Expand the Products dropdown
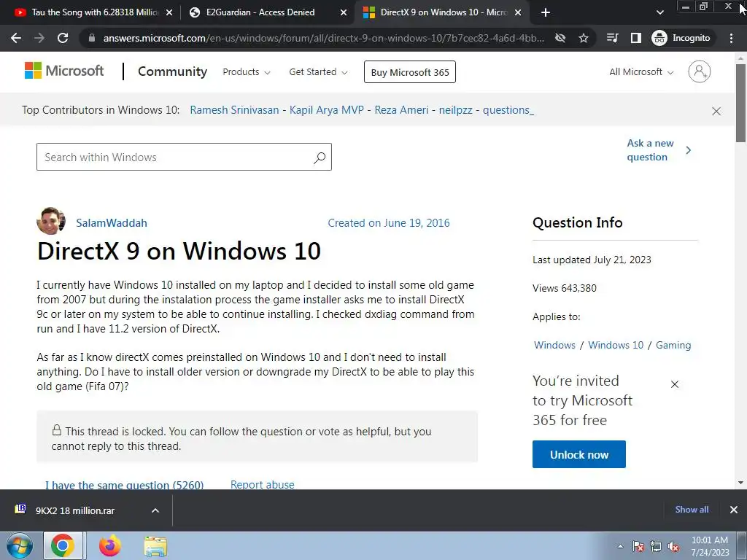 tap(247, 72)
